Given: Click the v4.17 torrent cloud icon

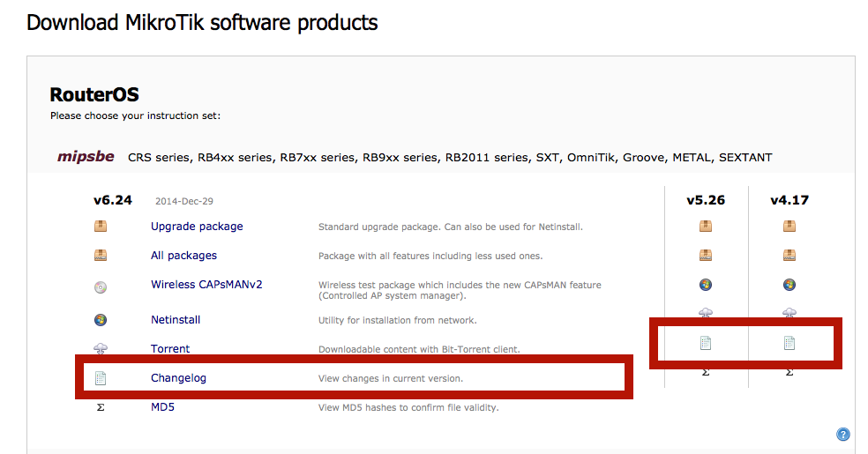Looking at the screenshot, I should coord(789,312).
